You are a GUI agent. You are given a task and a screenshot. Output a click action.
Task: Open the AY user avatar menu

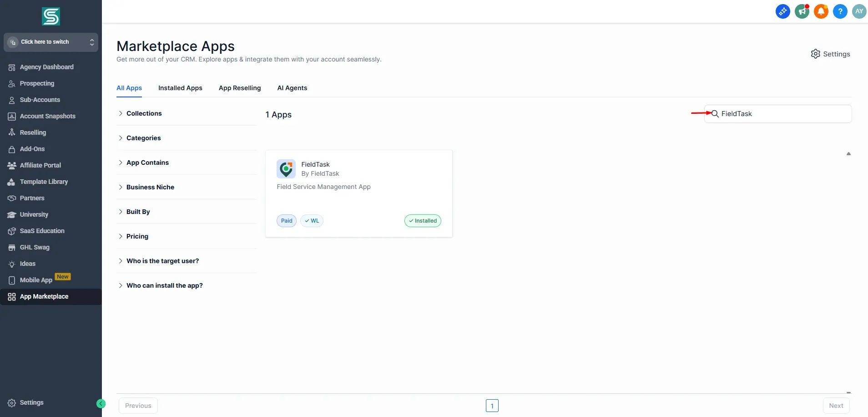[859, 11]
